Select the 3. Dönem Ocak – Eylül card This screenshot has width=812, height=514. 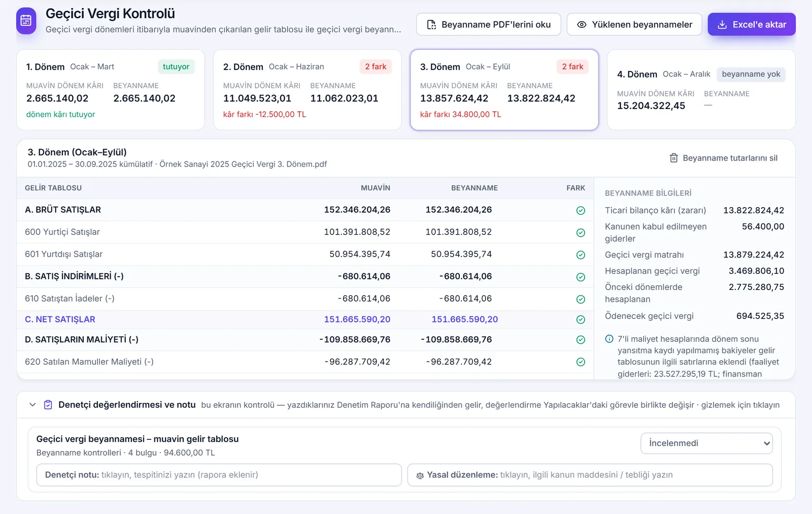504,89
